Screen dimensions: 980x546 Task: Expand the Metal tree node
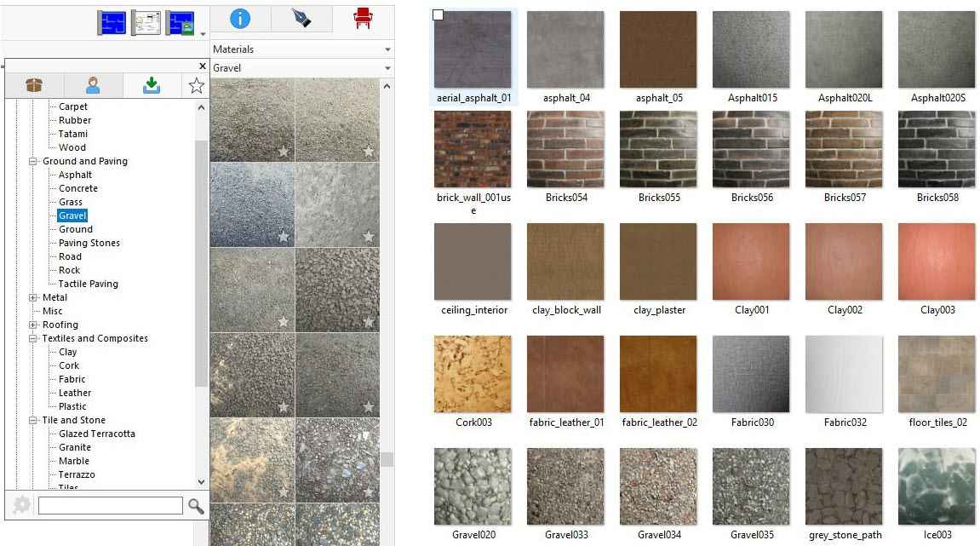click(33, 297)
